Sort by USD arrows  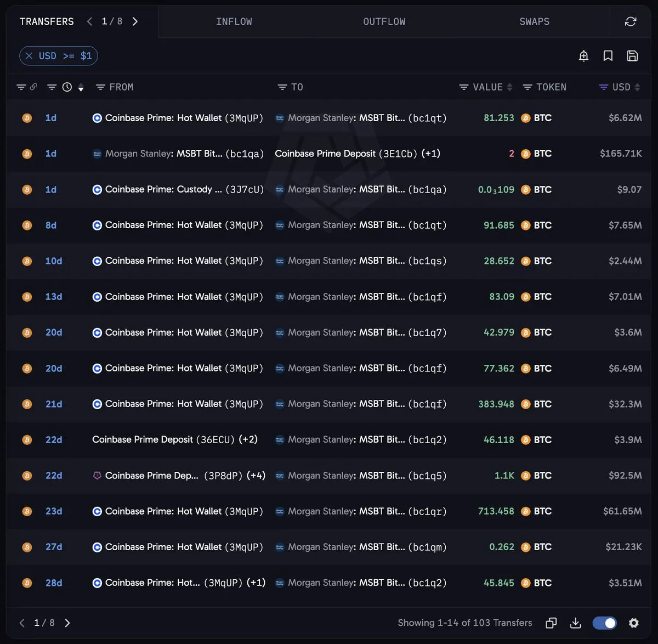[x=637, y=87]
